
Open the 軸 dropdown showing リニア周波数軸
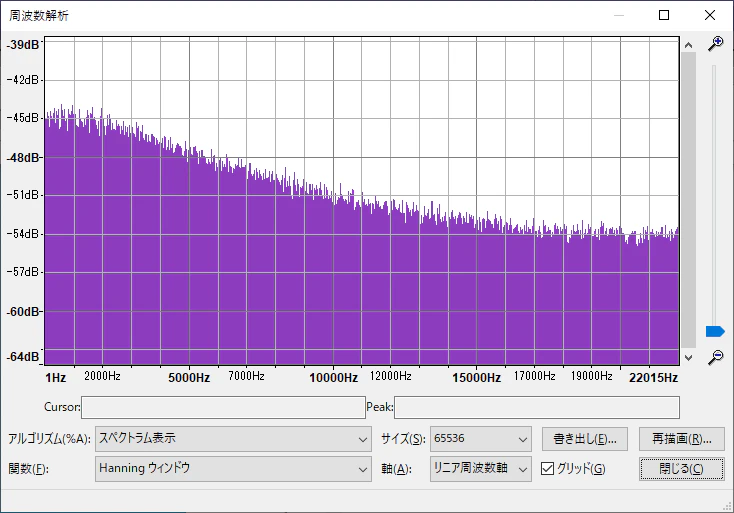tap(481, 469)
